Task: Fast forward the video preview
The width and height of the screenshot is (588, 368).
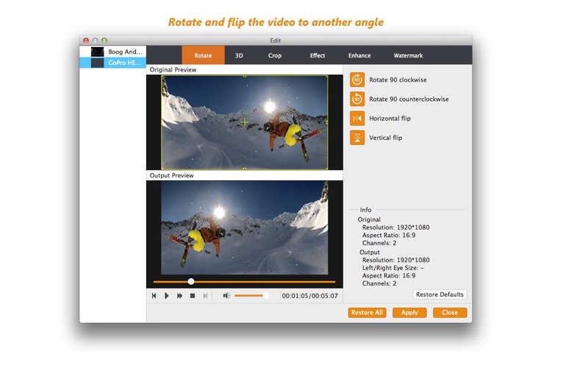Action: pyautogui.click(x=179, y=296)
